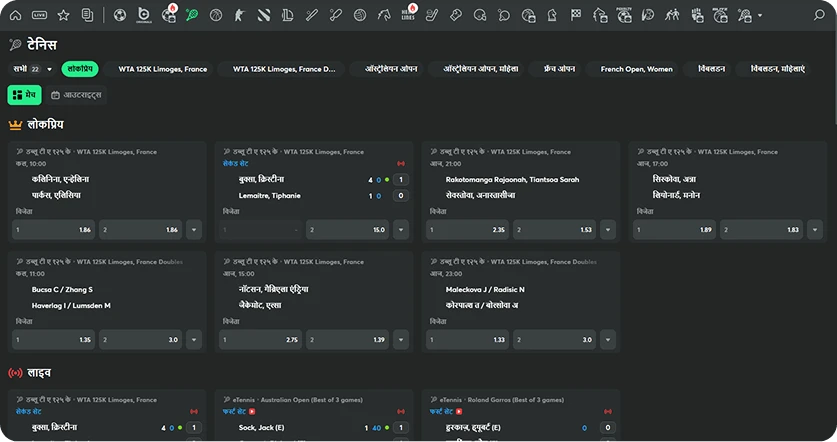Select the checkered flag racing icon
The height and width of the screenshot is (442, 837).
(575, 15)
